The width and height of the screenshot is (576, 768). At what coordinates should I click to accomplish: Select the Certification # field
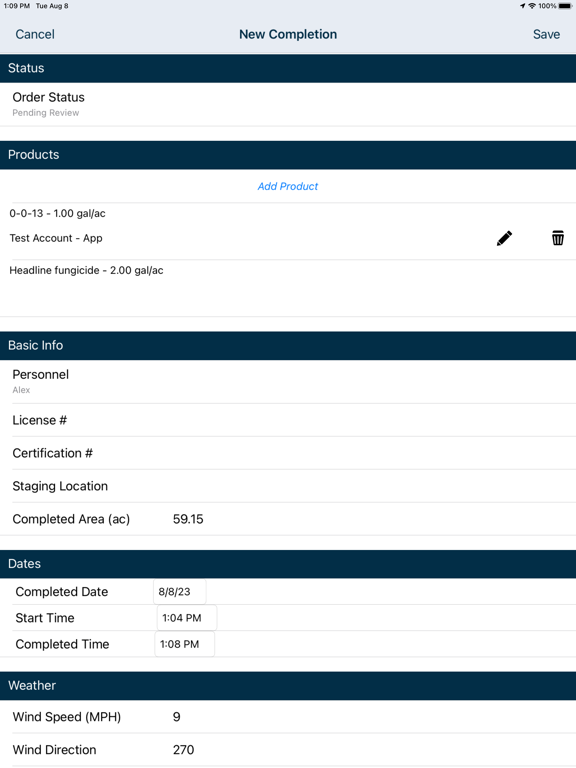[x=288, y=453]
